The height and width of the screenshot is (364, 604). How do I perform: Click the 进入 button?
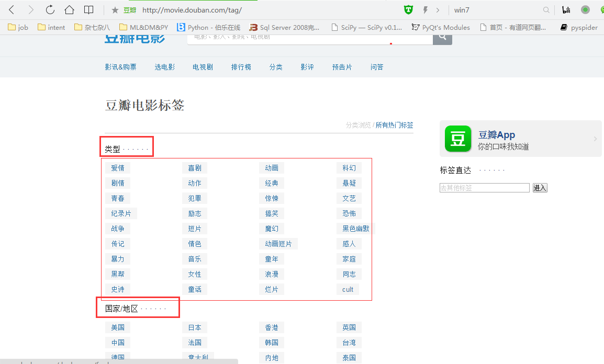click(540, 188)
